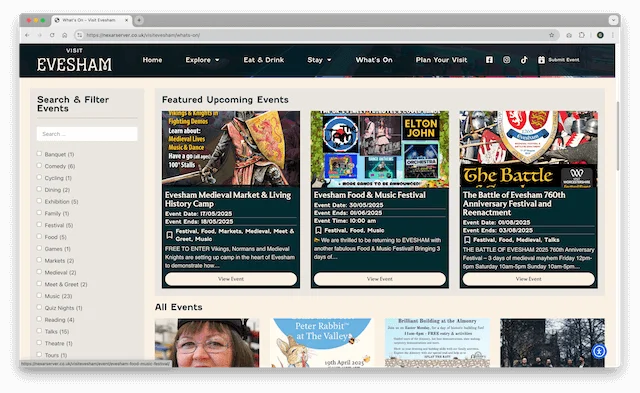This screenshot has height=393, width=640.
Task: Expand the Stay dropdown menu
Action: [319, 60]
